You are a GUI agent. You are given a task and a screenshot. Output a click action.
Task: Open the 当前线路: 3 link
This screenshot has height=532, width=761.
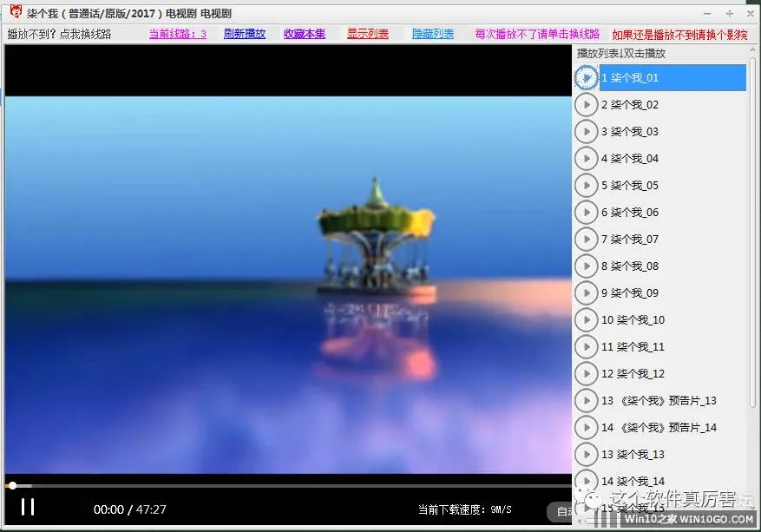tap(178, 34)
